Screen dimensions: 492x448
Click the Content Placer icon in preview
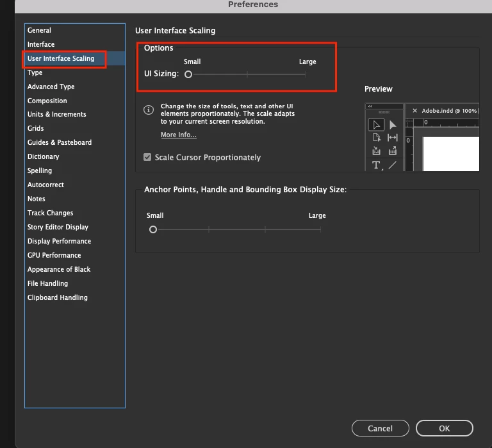(x=393, y=151)
